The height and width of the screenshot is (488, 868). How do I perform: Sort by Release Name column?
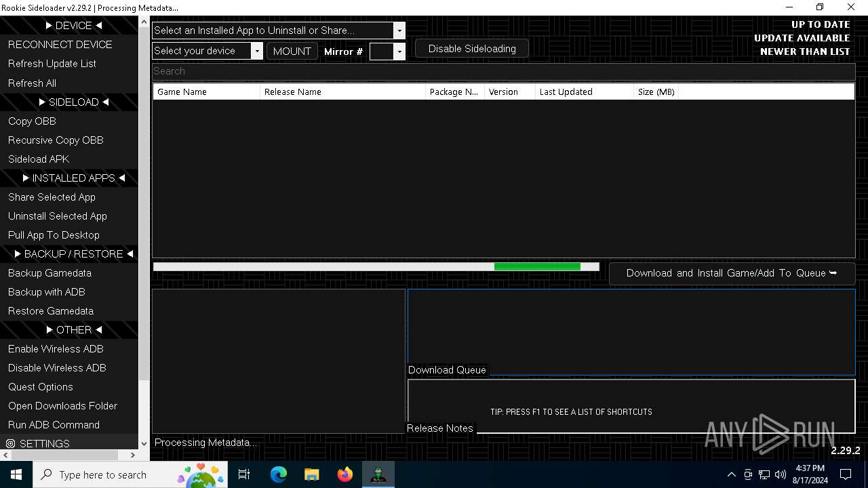pyautogui.click(x=342, y=91)
